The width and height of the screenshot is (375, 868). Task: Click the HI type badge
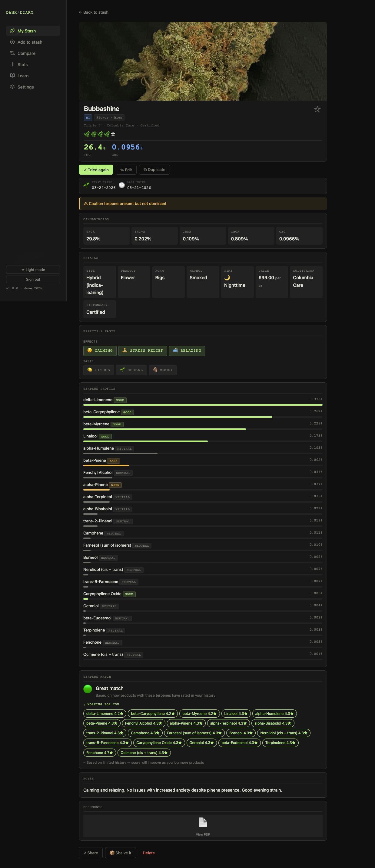pyautogui.click(x=88, y=118)
